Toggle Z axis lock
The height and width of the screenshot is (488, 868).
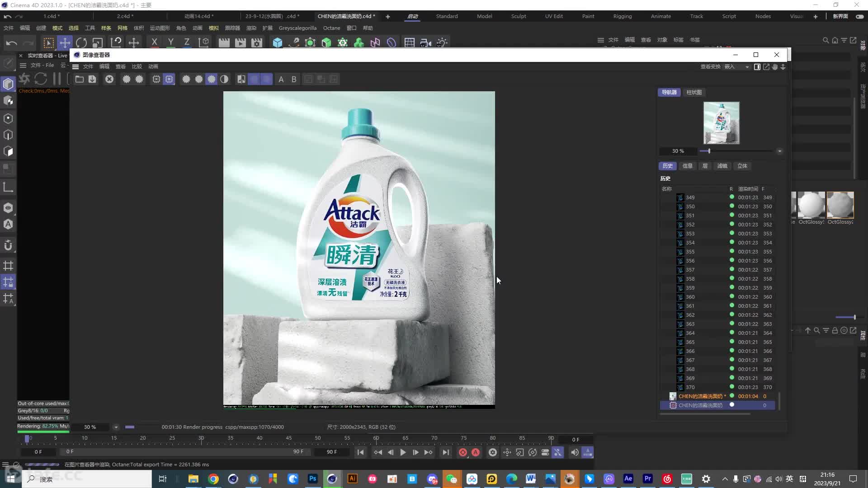pos(186,42)
